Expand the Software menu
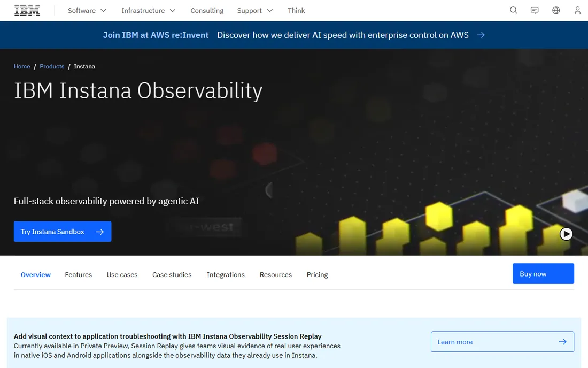 87,11
